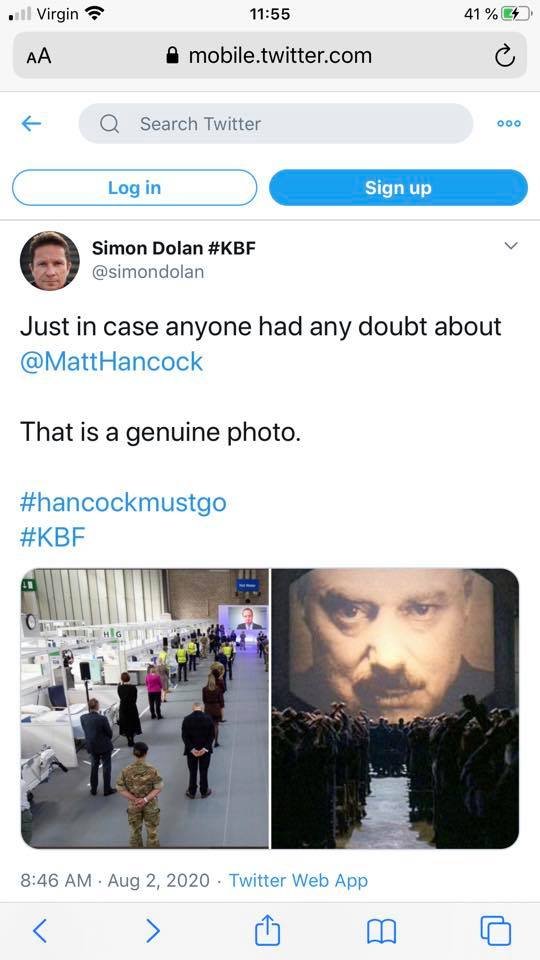Open the three-dots more options menu
This screenshot has height=960, width=540.
pos(509,124)
